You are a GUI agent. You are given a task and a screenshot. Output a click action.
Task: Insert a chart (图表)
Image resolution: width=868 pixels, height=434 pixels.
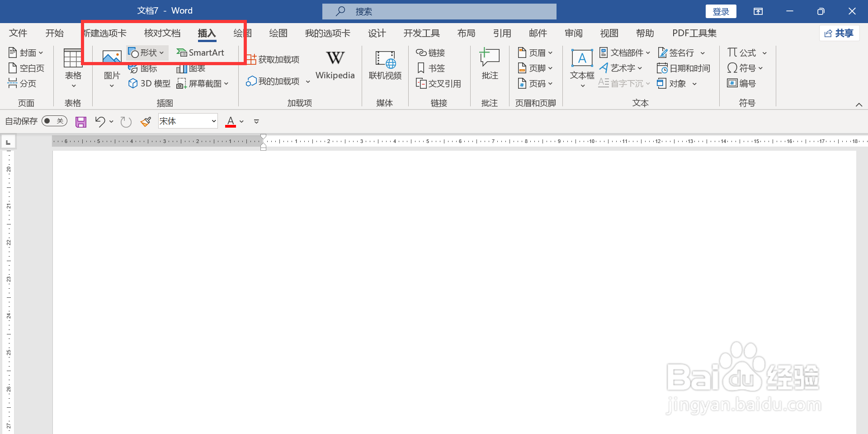(191, 68)
